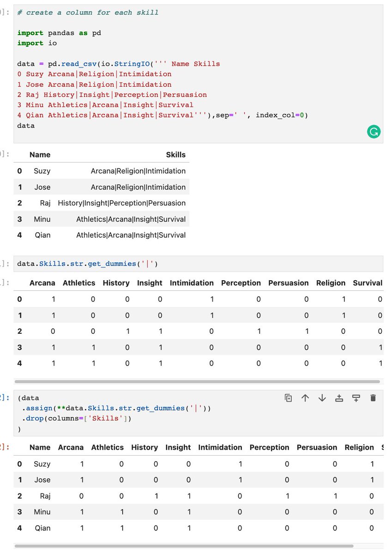This screenshot has height=554, width=392.
Task: Click 'Arcana' header in the get_dummies output table
Action: pyautogui.click(x=42, y=283)
